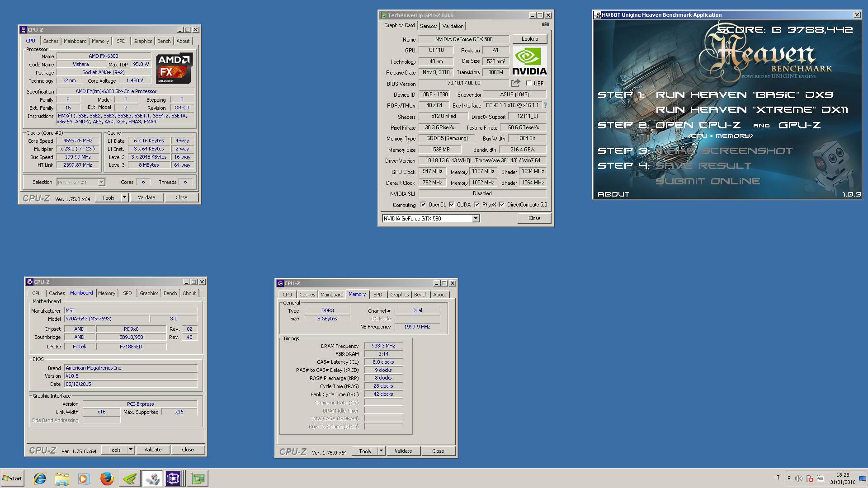Image resolution: width=868 pixels, height=488 pixels.
Task: Click the network tray icon
Action: click(x=821, y=479)
